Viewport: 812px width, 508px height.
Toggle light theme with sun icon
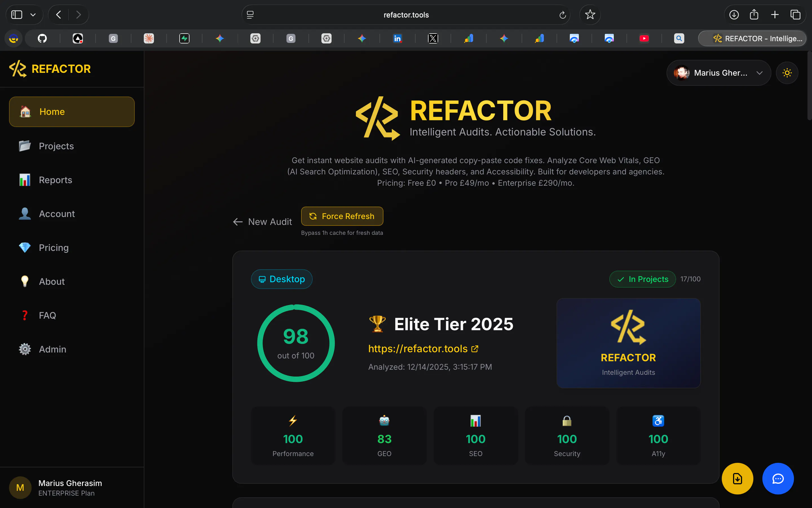tap(787, 73)
